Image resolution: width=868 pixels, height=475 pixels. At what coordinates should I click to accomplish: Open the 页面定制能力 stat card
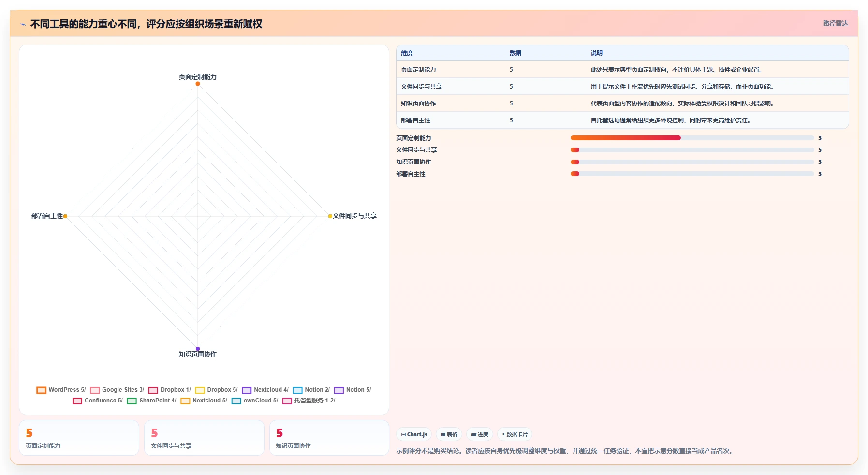click(x=79, y=438)
